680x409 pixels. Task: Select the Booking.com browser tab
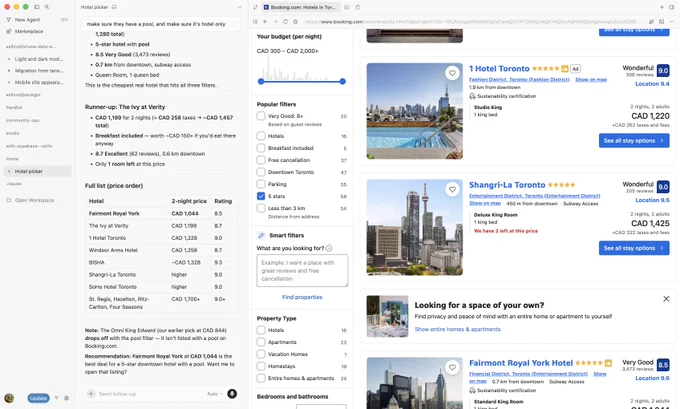pos(303,7)
